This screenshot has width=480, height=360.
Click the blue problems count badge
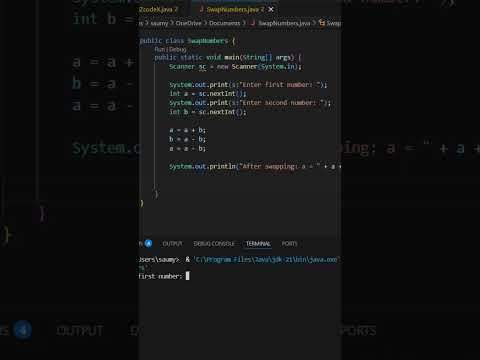click(148, 244)
